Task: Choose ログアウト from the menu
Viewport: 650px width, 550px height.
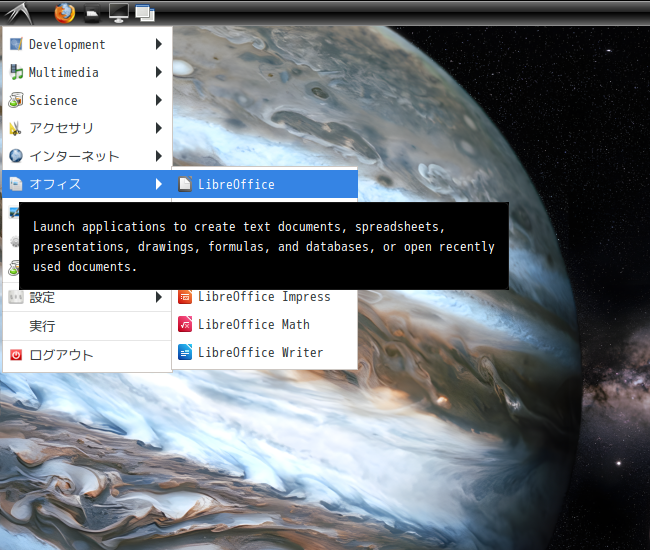Action: tap(87, 355)
